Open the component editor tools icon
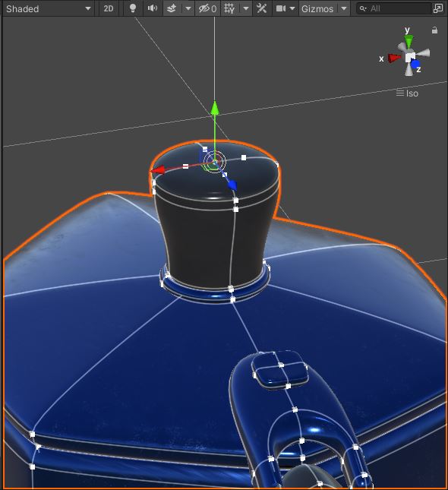This screenshot has width=448, height=490. (261, 8)
